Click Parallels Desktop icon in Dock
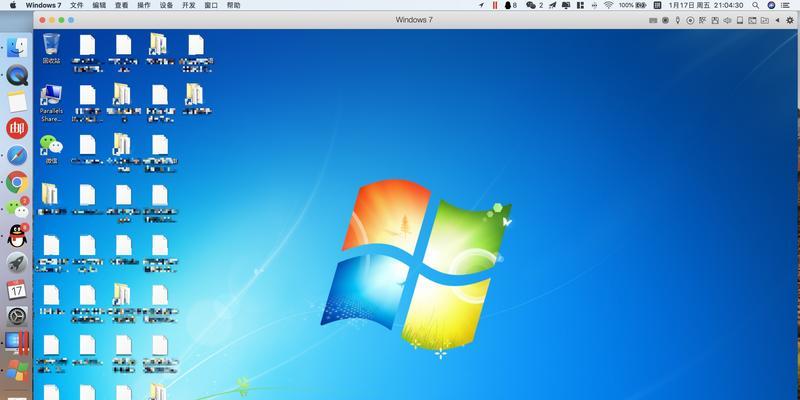The width and height of the screenshot is (800, 400). click(x=17, y=343)
